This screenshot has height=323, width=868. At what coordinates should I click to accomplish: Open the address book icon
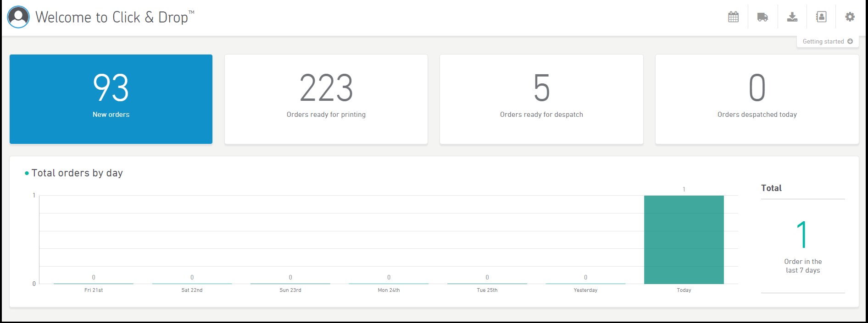pos(821,17)
